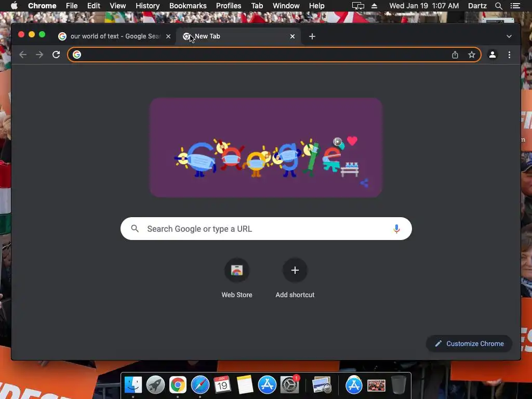This screenshot has width=532, height=399.
Task: Open the Help menu
Action: (x=316, y=6)
